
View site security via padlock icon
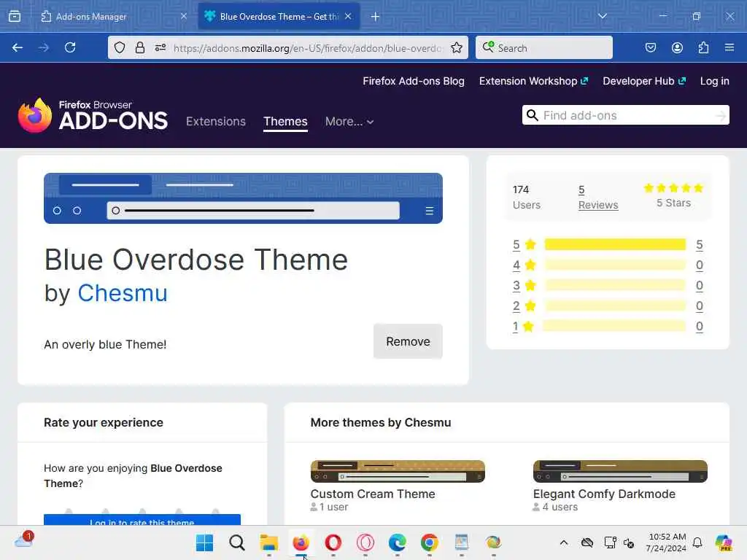(139, 47)
